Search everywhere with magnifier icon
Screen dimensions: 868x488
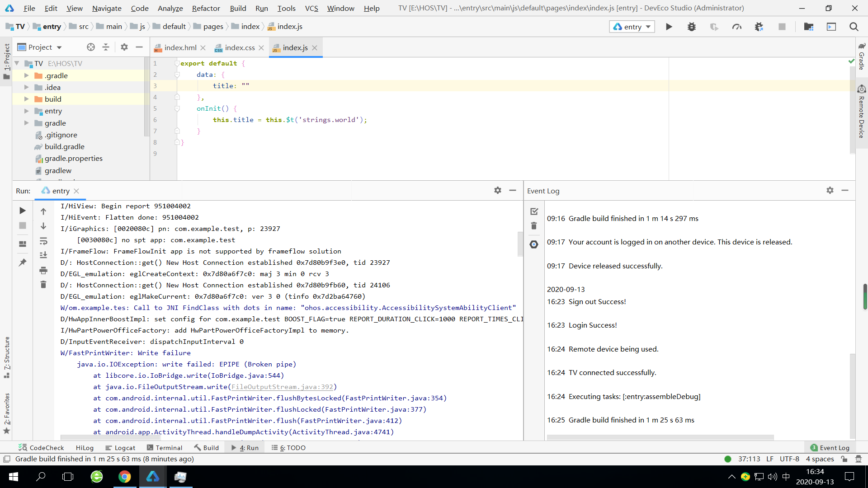pos(854,27)
